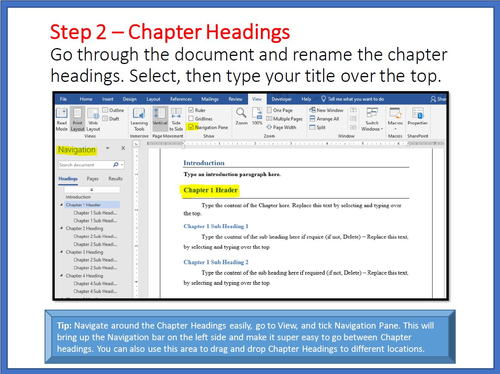This screenshot has width=500, height=374.
Task: Enable the Gridlines checkbox
Action: tap(191, 119)
